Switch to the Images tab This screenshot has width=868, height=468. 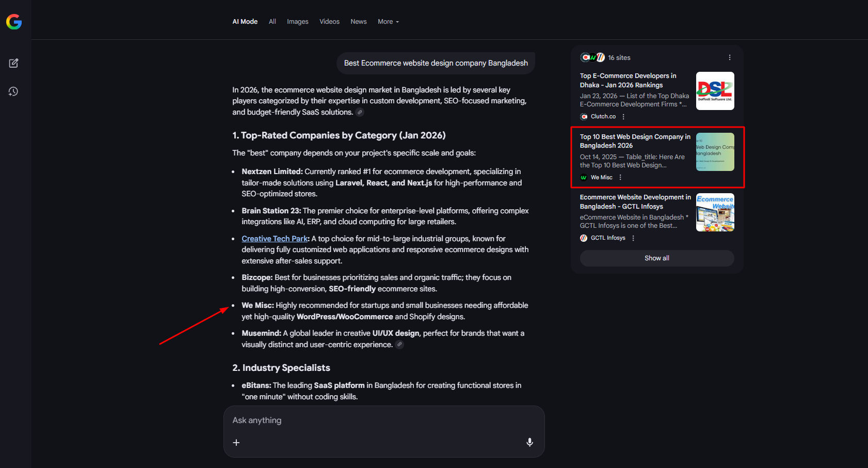coord(298,22)
